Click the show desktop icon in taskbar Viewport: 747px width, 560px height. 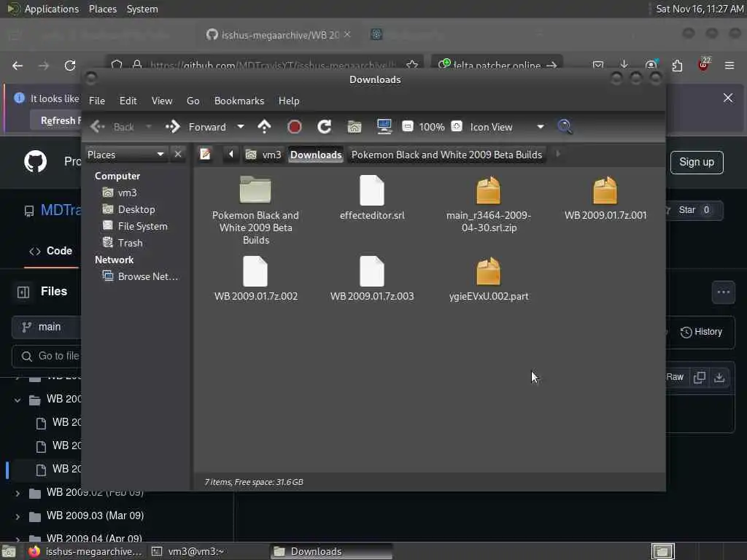(x=9, y=551)
